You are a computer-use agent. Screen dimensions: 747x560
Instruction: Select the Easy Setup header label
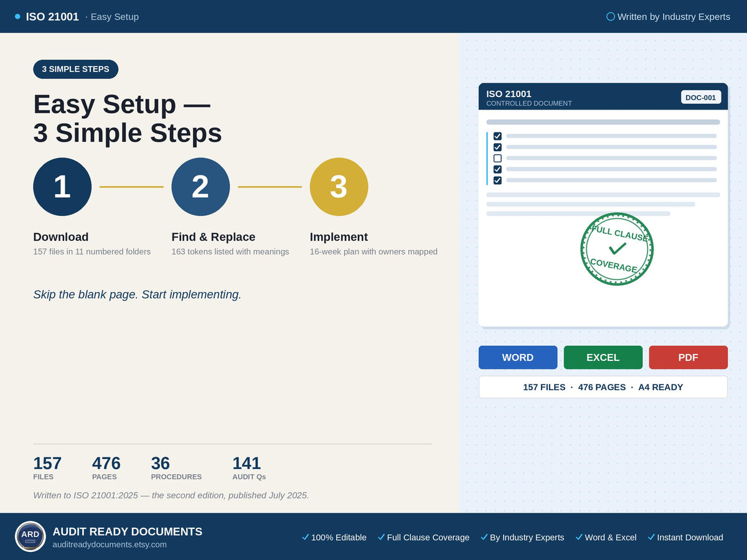point(115,17)
